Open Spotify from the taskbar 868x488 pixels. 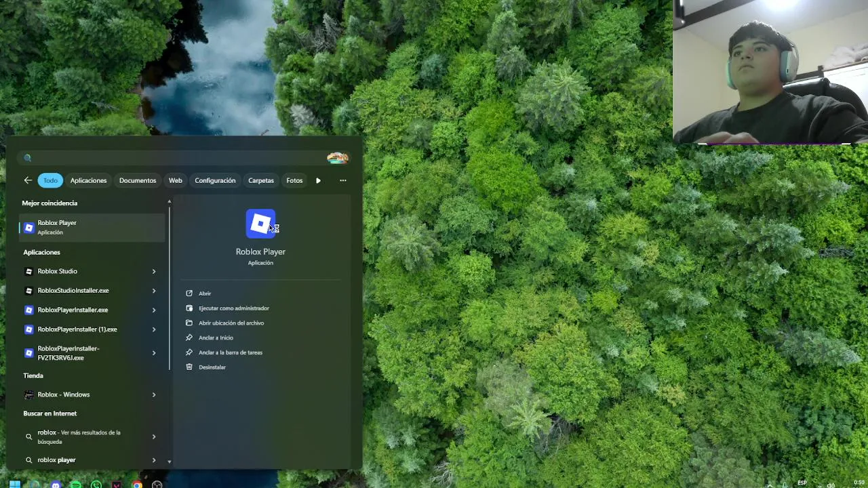click(76, 485)
